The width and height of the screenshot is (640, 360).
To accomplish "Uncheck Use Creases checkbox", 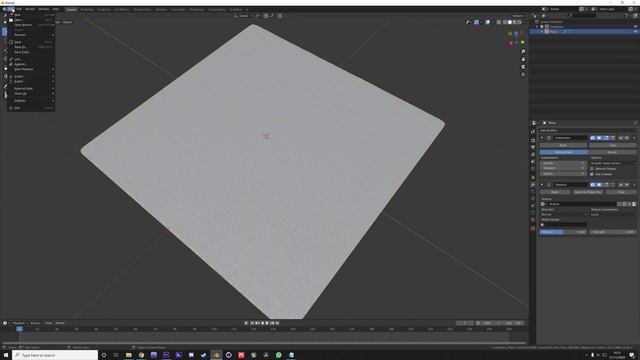I will 591,174.
